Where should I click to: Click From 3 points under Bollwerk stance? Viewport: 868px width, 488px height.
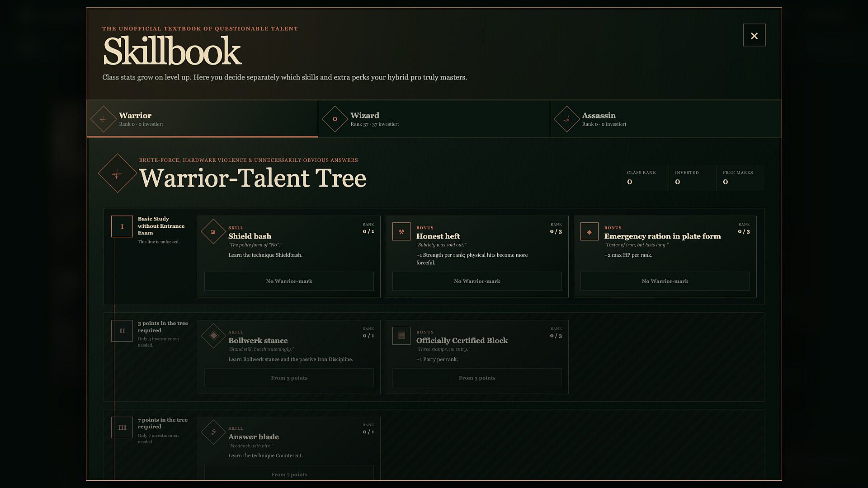coord(289,378)
